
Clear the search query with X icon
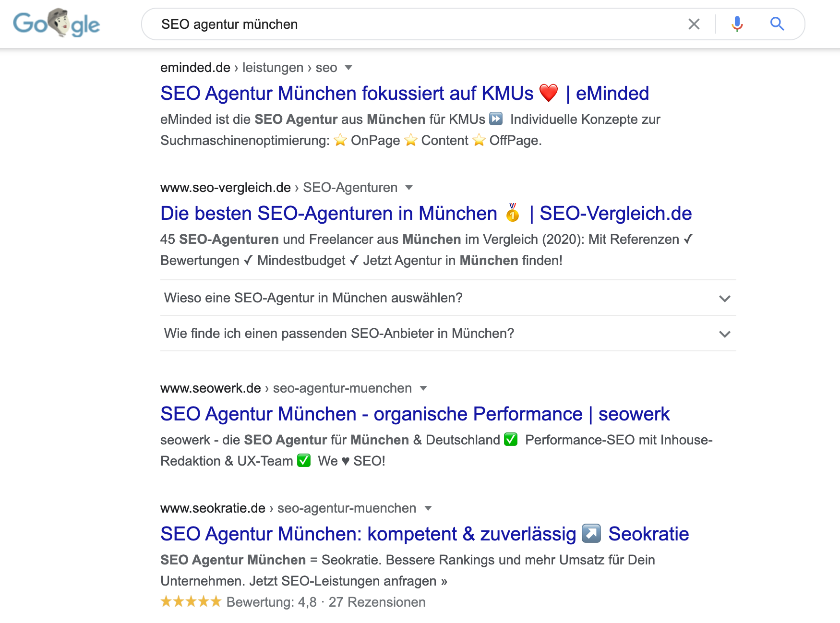pyautogui.click(x=694, y=24)
